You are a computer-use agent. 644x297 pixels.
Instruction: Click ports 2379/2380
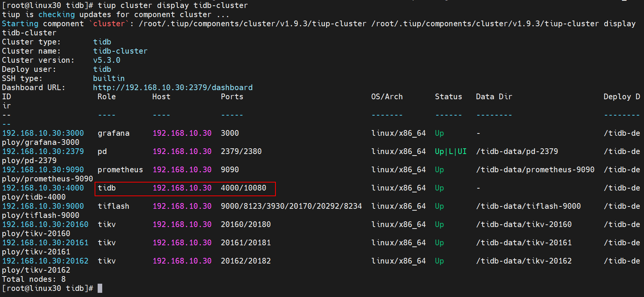click(x=241, y=151)
